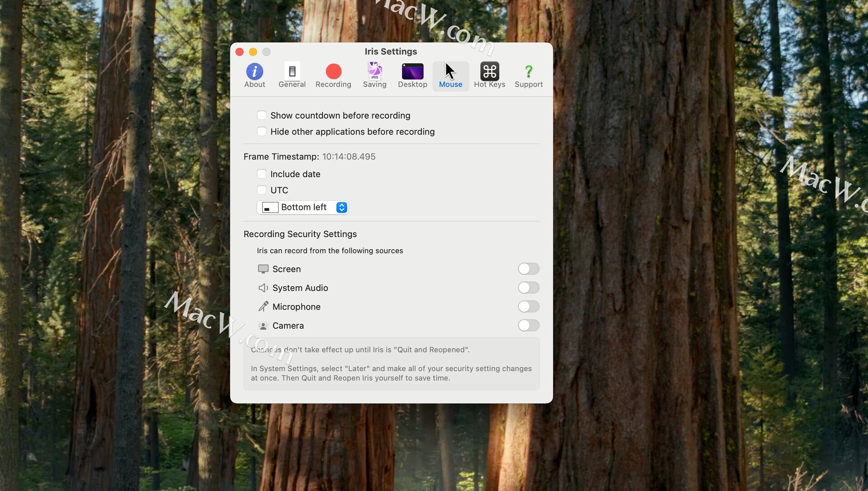Click the Frame Timestamp label
The height and width of the screenshot is (491, 868).
[281, 157]
